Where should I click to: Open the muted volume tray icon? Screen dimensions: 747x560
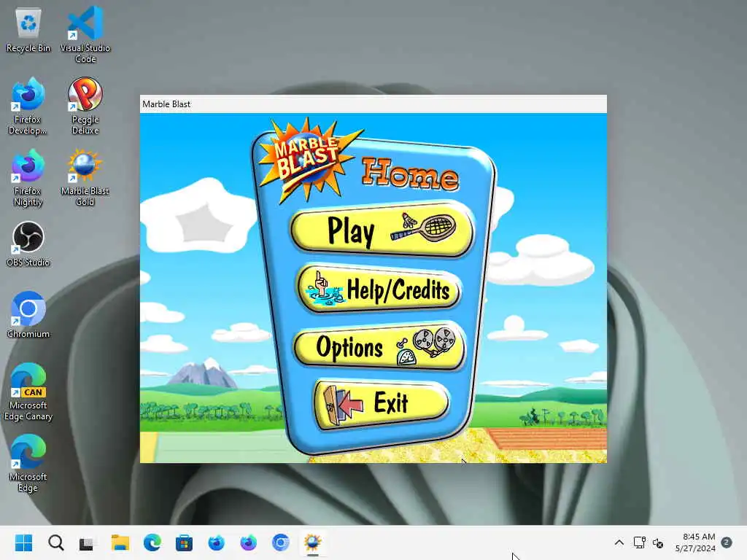pyautogui.click(x=658, y=542)
